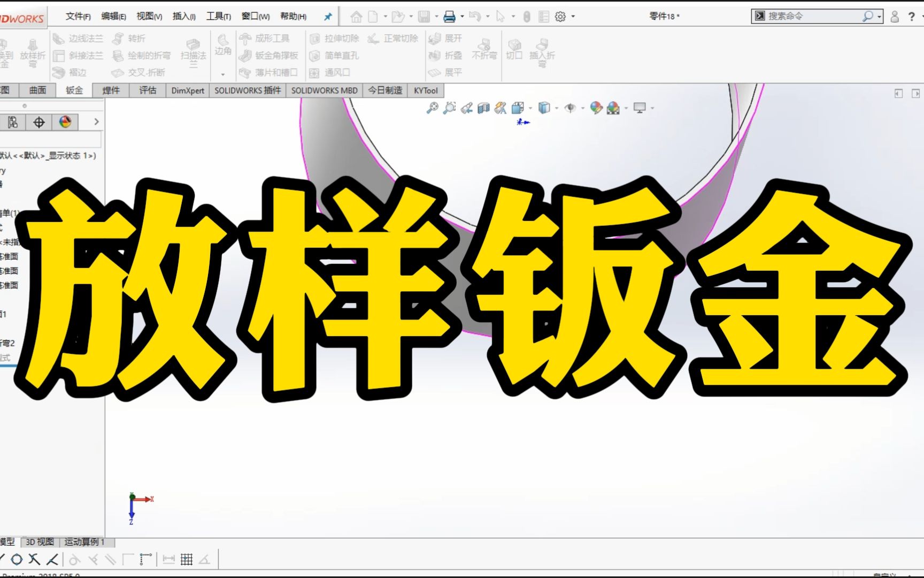Click the Jog (转折) tool
Image resolution: width=924 pixels, height=578 pixels.
coord(129,39)
